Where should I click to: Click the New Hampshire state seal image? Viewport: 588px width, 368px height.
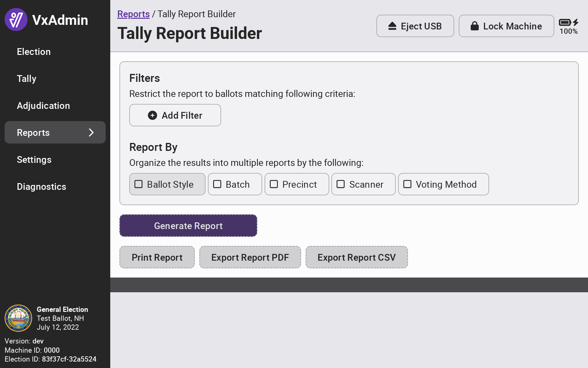(x=18, y=318)
